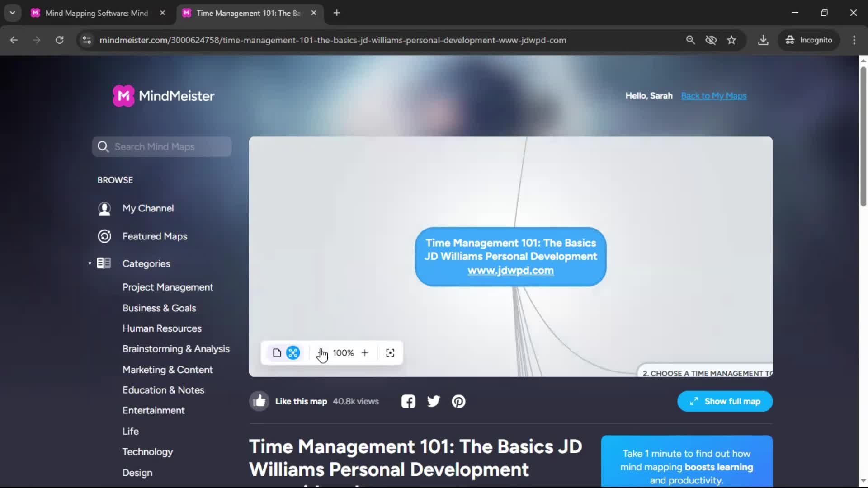The height and width of the screenshot is (488, 868).
Task: Close the Mind Mapping Software tab
Action: [162, 13]
